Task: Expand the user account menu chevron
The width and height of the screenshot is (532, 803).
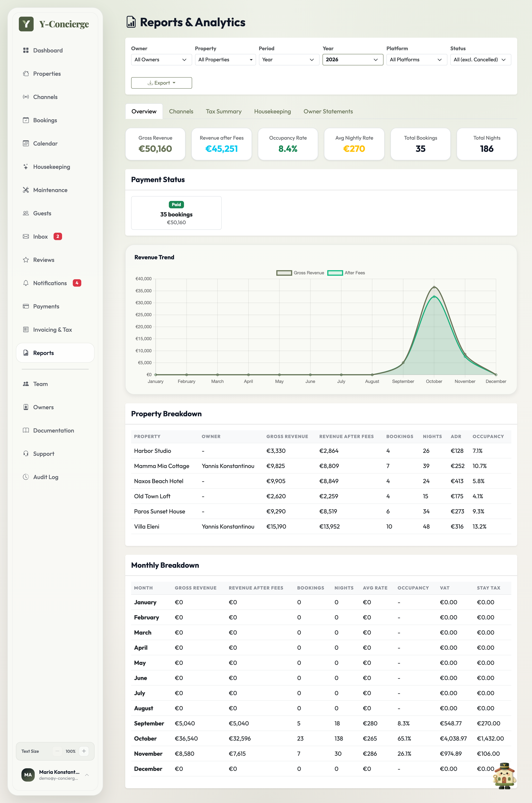Action: 87,775
